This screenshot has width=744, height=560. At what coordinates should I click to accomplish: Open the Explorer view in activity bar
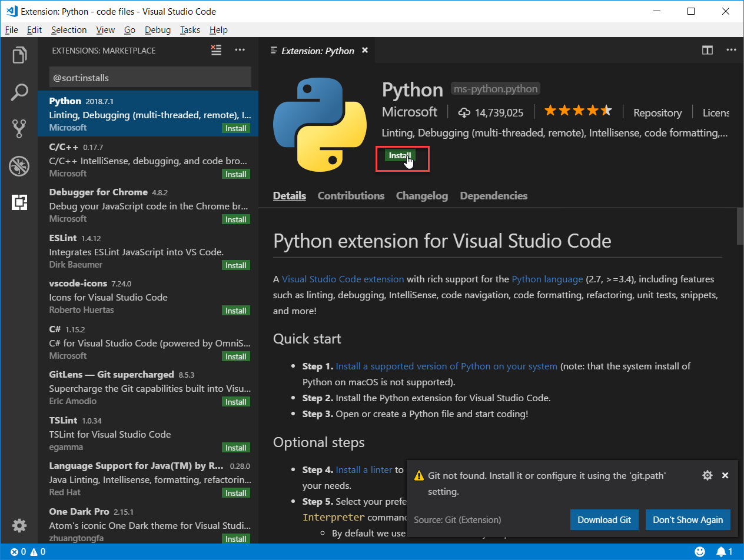19,55
